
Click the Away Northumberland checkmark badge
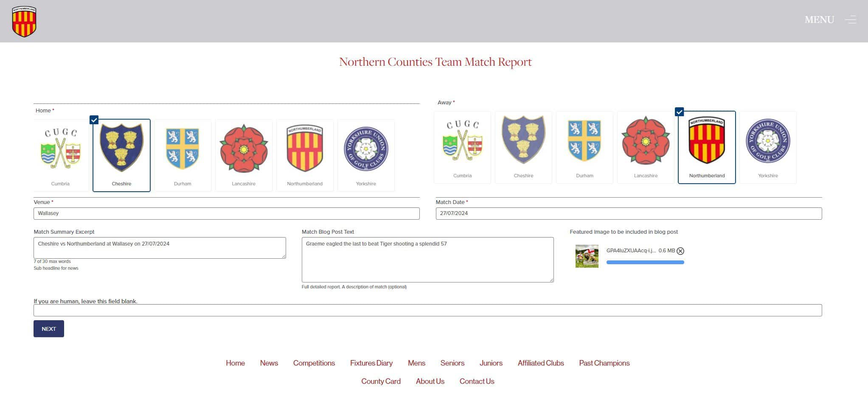pyautogui.click(x=679, y=112)
